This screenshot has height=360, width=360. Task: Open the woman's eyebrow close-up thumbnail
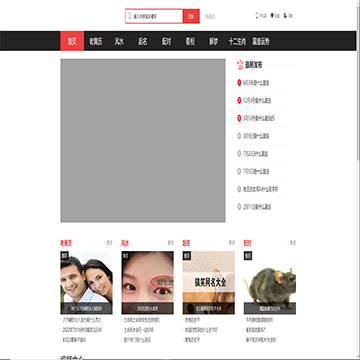tap(147, 283)
